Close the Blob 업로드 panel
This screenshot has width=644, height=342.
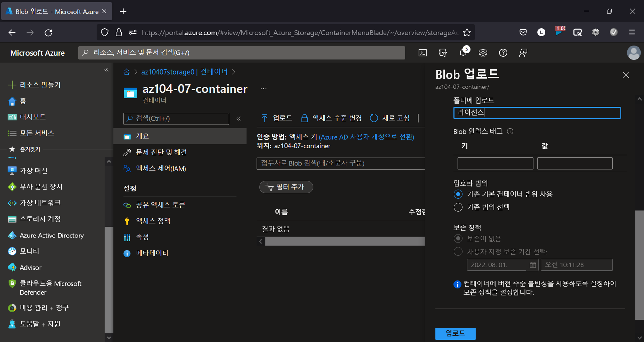(626, 75)
